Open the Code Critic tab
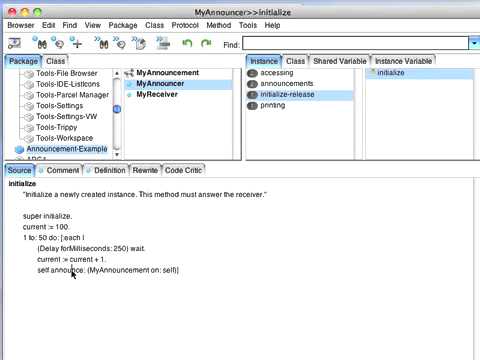480x360 pixels. coord(183,170)
